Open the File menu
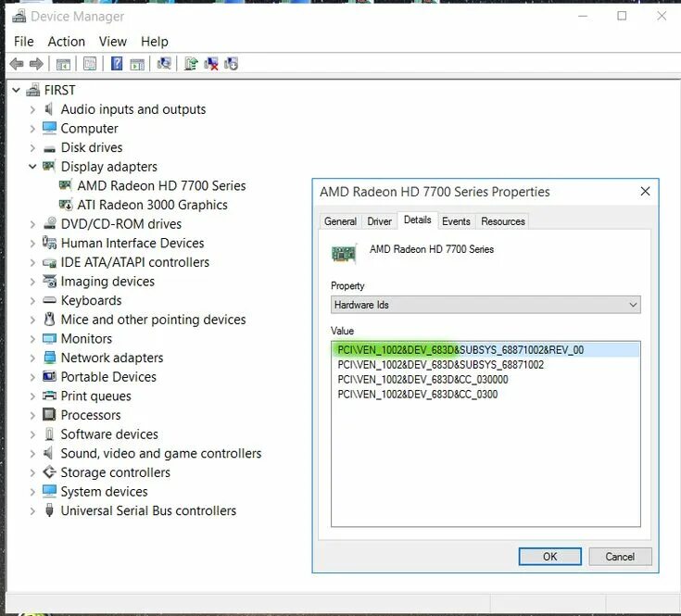Viewport: 681px width, 616px height. (x=23, y=42)
